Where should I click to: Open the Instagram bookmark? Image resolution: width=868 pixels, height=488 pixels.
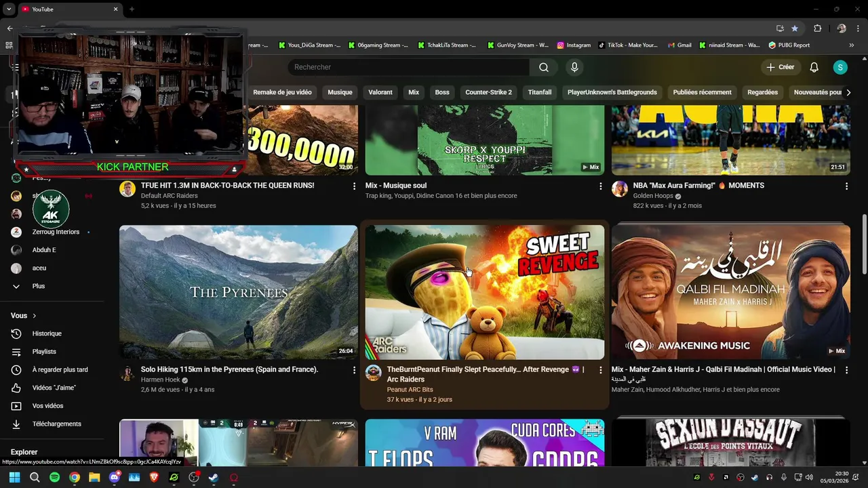click(x=574, y=45)
